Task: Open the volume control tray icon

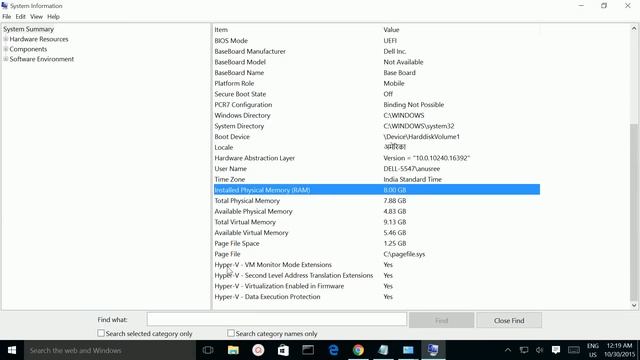Action: point(540,350)
